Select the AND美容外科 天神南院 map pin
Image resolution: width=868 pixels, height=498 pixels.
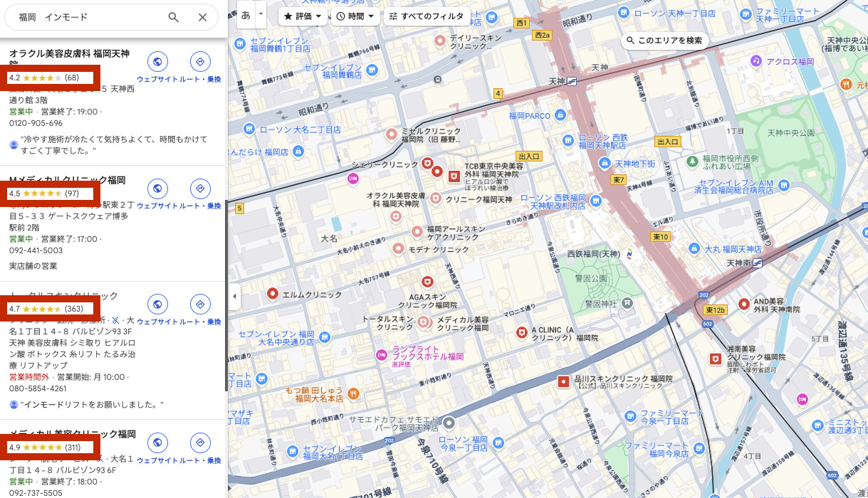click(x=744, y=304)
